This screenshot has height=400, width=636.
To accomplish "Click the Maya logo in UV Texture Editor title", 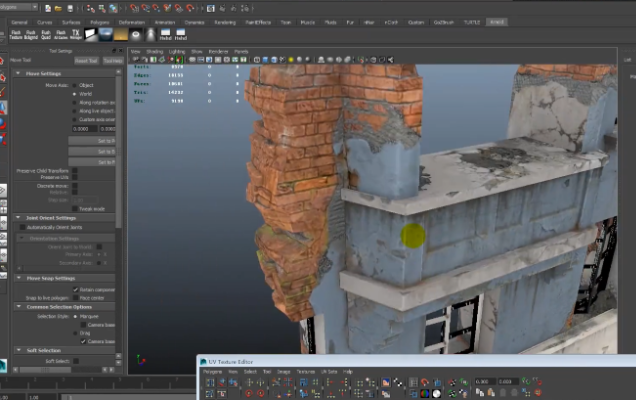I will [201, 360].
